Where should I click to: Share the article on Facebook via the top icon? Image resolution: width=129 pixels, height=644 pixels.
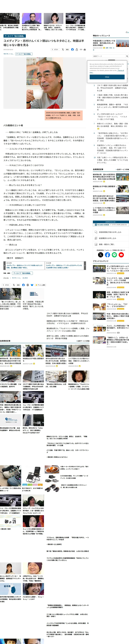coord(72,49)
